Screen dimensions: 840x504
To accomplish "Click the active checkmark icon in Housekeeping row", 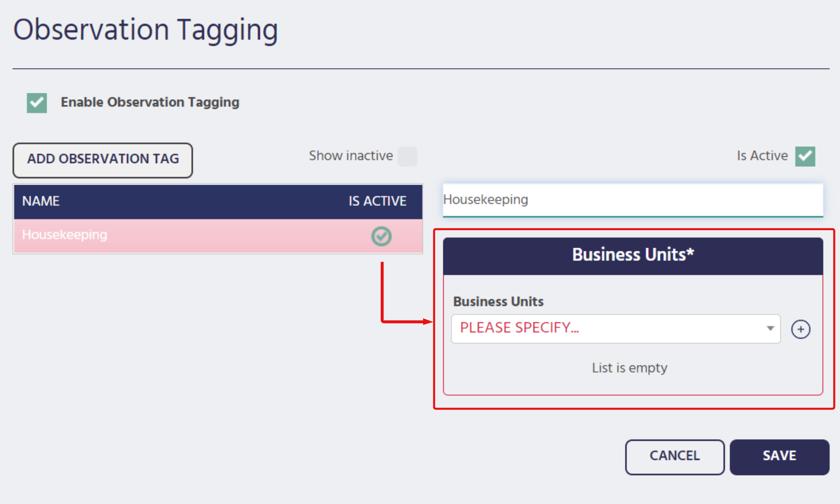I will [381, 236].
